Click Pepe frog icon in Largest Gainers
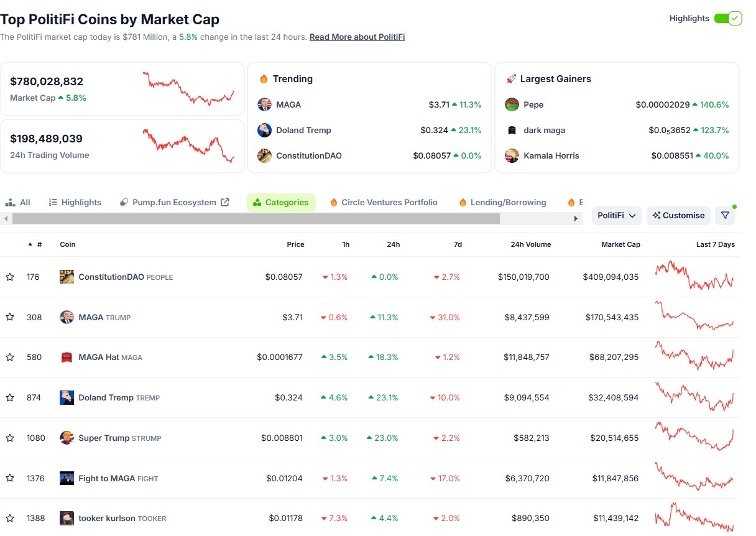 click(x=512, y=104)
